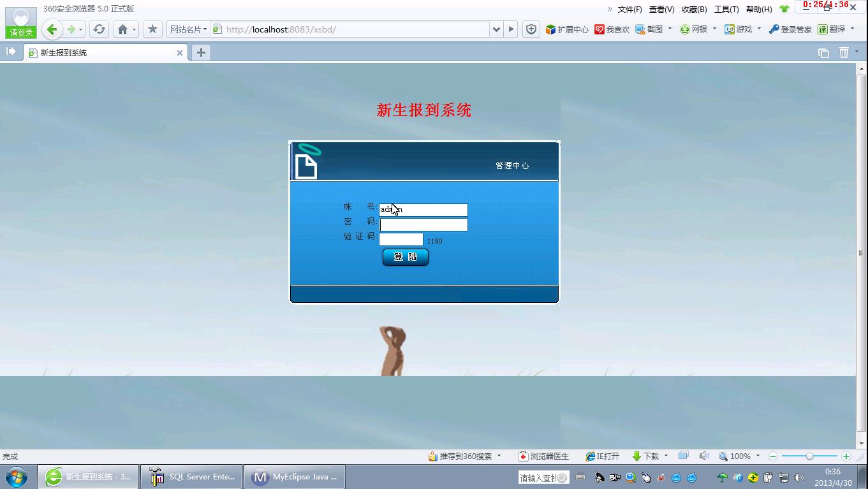Close the 新生报到系统 tab
The height and width of the screenshot is (489, 868).
click(x=180, y=53)
